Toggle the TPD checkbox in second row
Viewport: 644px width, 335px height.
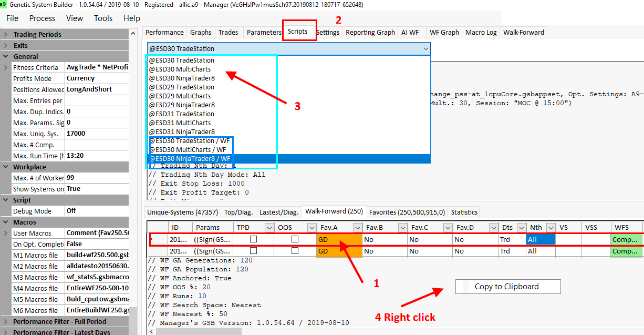click(x=254, y=251)
